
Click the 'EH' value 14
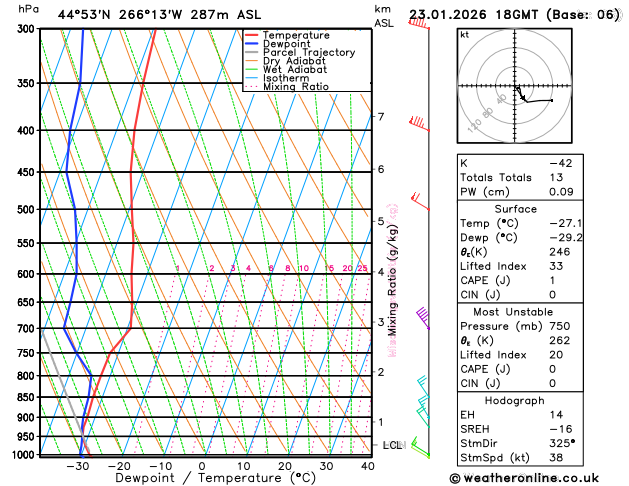pyautogui.click(x=556, y=415)
